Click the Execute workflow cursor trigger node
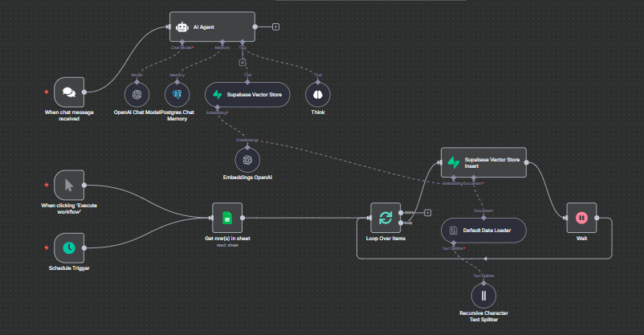This screenshot has height=335, width=644. tap(69, 186)
